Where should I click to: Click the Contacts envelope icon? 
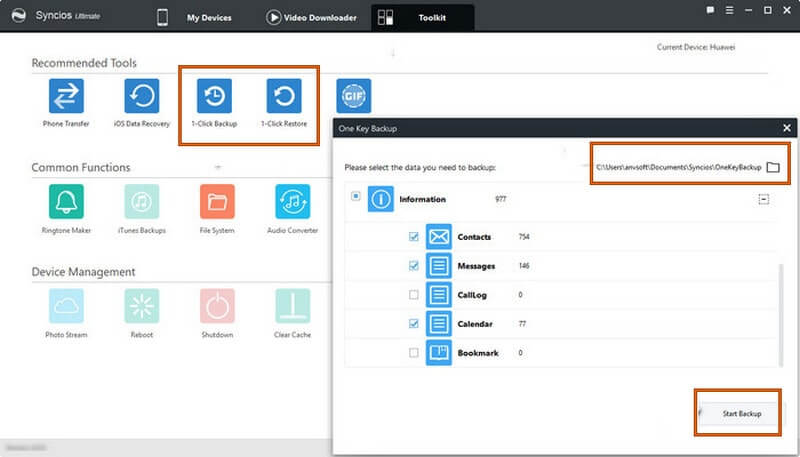(x=439, y=237)
